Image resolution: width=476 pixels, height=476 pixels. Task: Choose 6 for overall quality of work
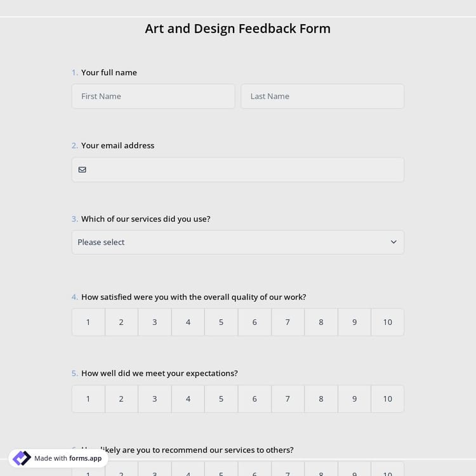pyautogui.click(x=255, y=322)
